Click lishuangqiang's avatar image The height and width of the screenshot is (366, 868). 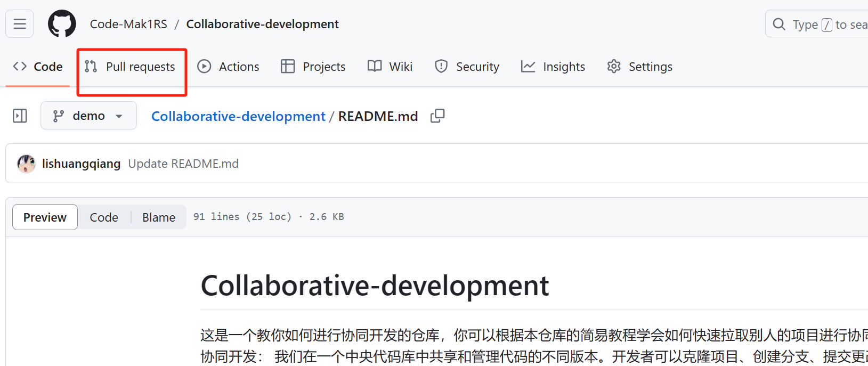(x=26, y=164)
